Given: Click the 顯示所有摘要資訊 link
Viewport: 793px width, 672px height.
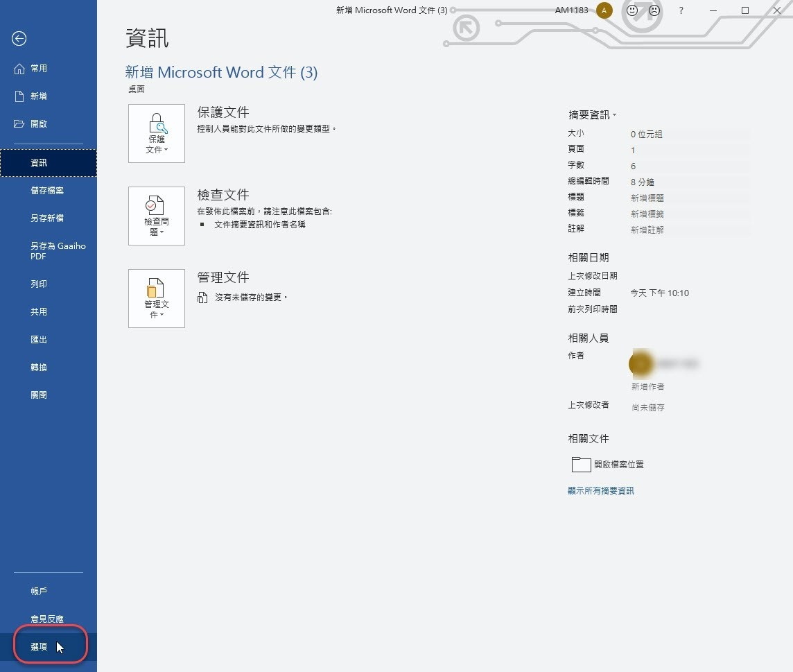Looking at the screenshot, I should (601, 491).
